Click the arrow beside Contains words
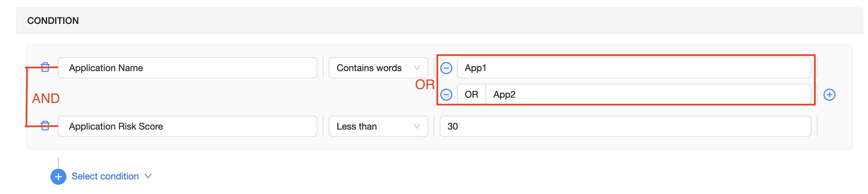Image resolution: width=868 pixels, height=194 pixels. coord(417,68)
